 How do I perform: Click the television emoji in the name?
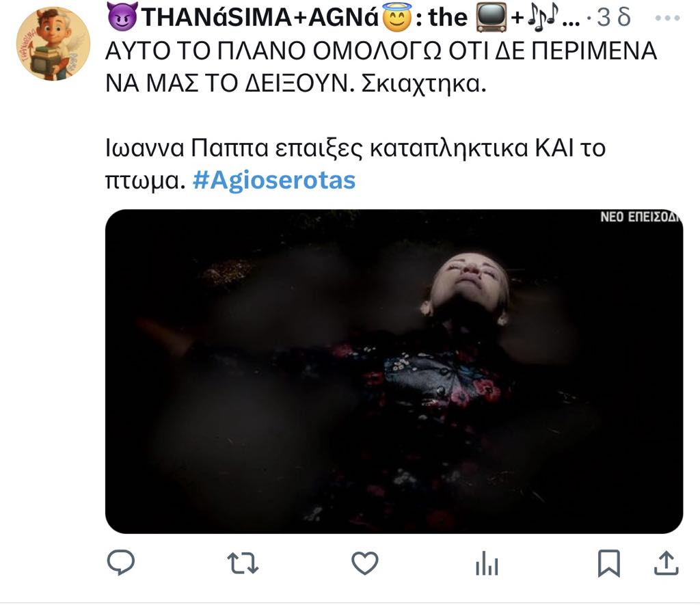click(492, 17)
